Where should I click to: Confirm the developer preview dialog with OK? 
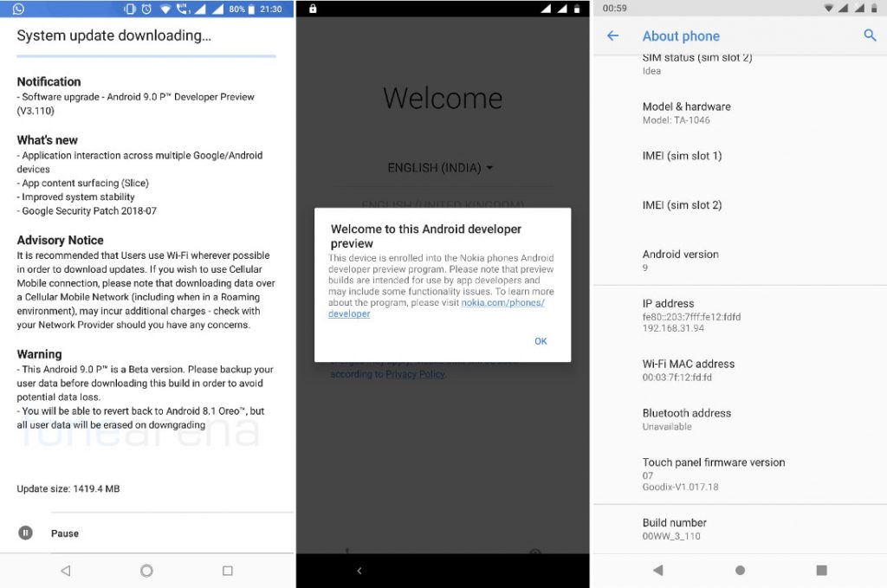pos(541,341)
